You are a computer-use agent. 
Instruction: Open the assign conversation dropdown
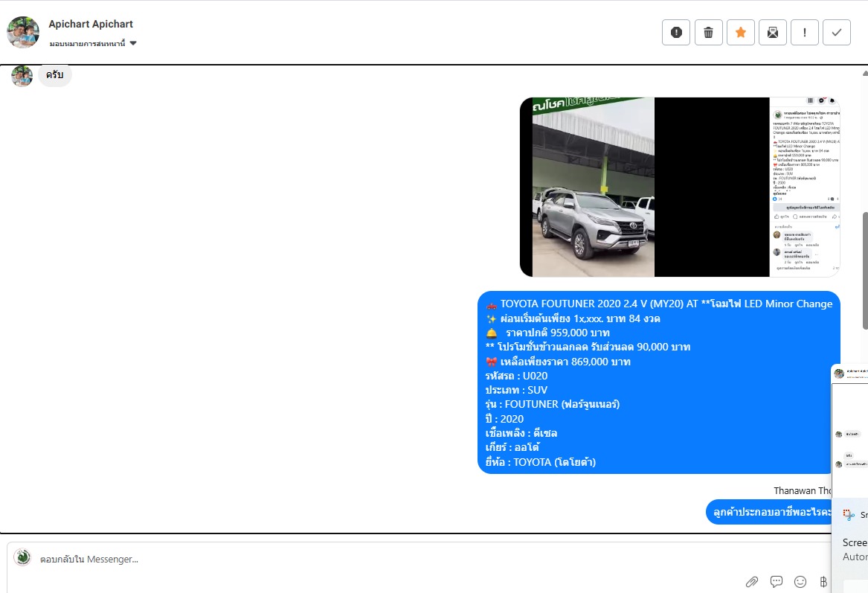93,43
